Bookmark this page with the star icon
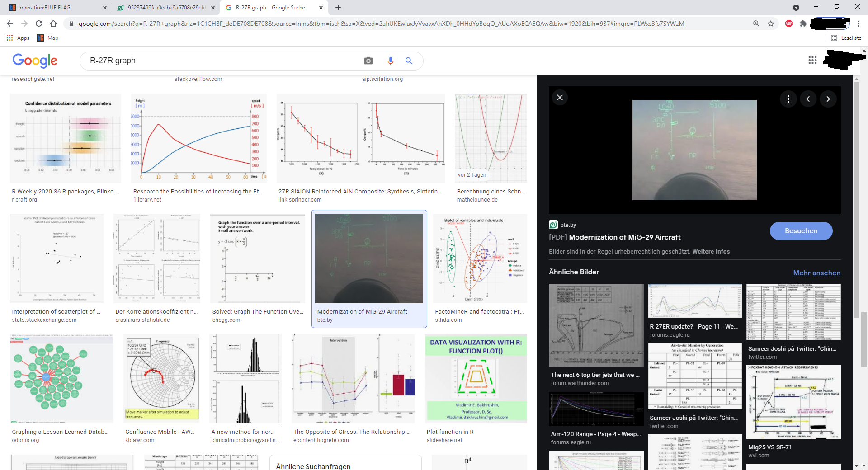Screen dimensions: 868x470 pos(771,23)
